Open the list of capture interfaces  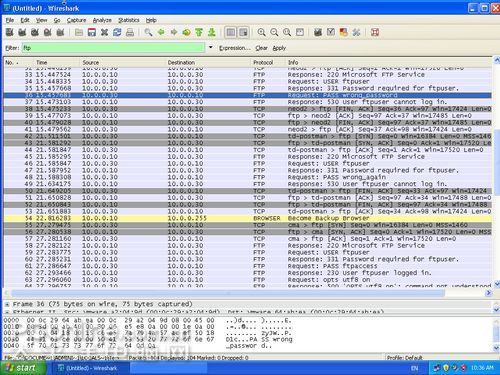[x=10, y=32]
